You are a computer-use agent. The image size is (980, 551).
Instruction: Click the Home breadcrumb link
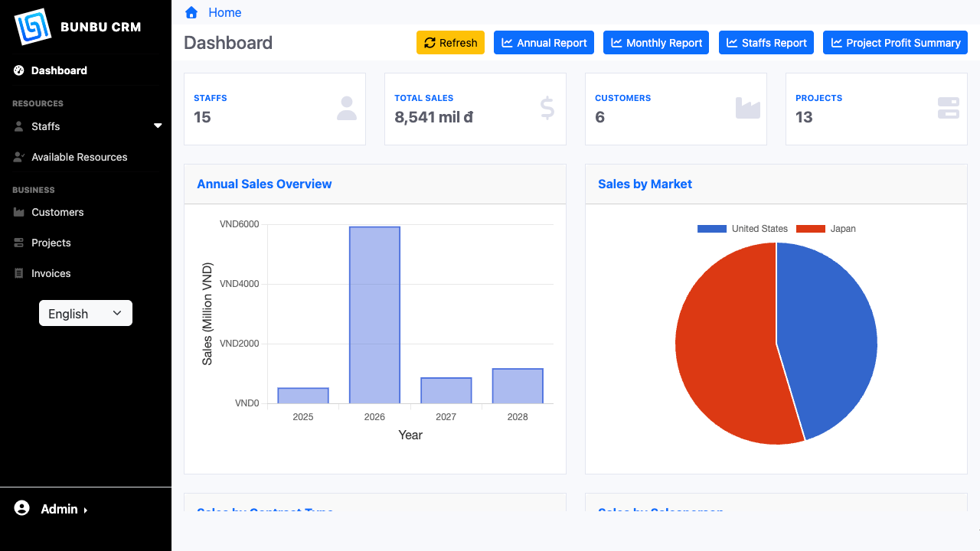click(225, 12)
